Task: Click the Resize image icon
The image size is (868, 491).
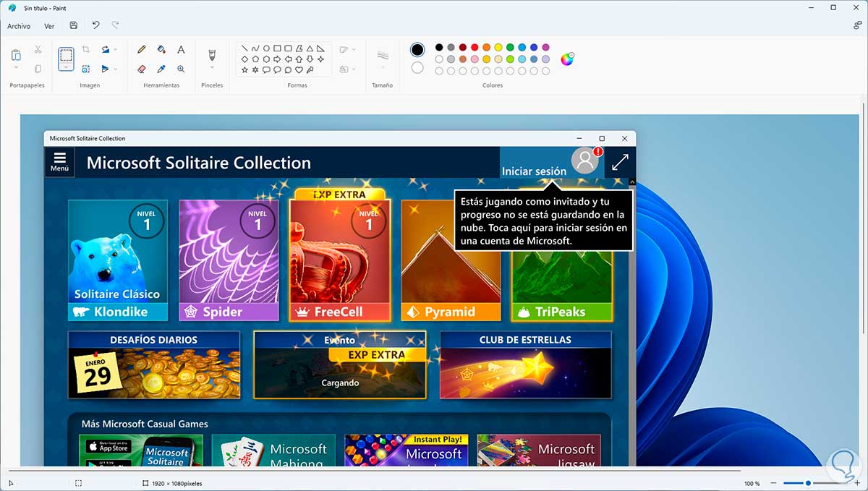Action: tap(85, 69)
